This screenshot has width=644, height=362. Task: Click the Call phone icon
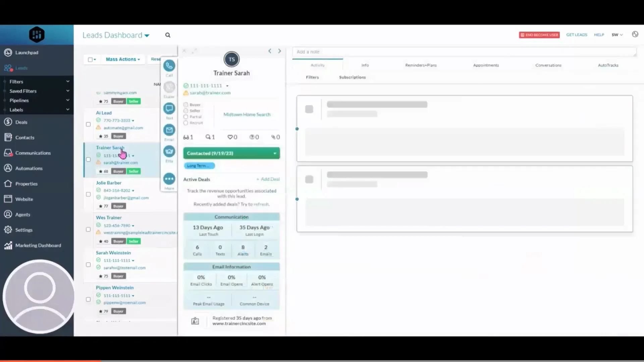pos(169,66)
